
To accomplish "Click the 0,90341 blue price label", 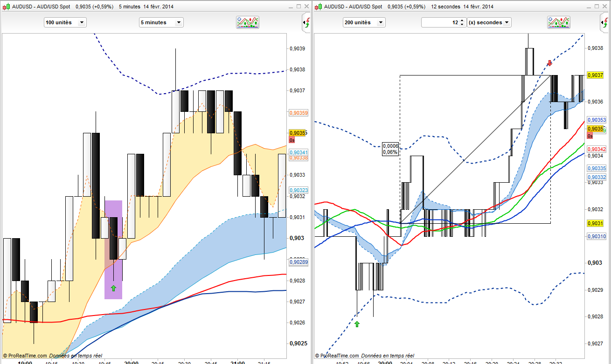I will point(299,152).
